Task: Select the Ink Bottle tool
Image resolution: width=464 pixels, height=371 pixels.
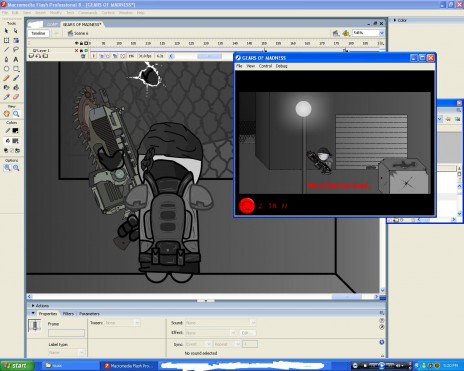Action: tap(6, 87)
